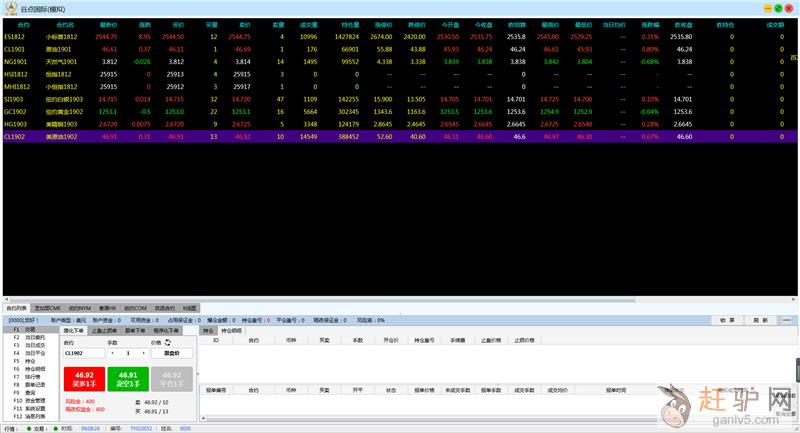Select F5 持仓 in the function list
Screen dimensions: 800x433
[30, 360]
